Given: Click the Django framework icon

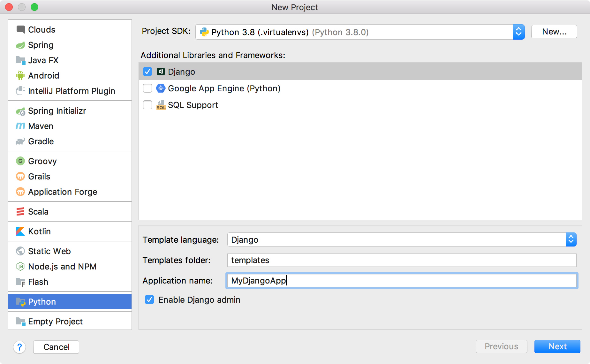Looking at the screenshot, I should pos(161,72).
